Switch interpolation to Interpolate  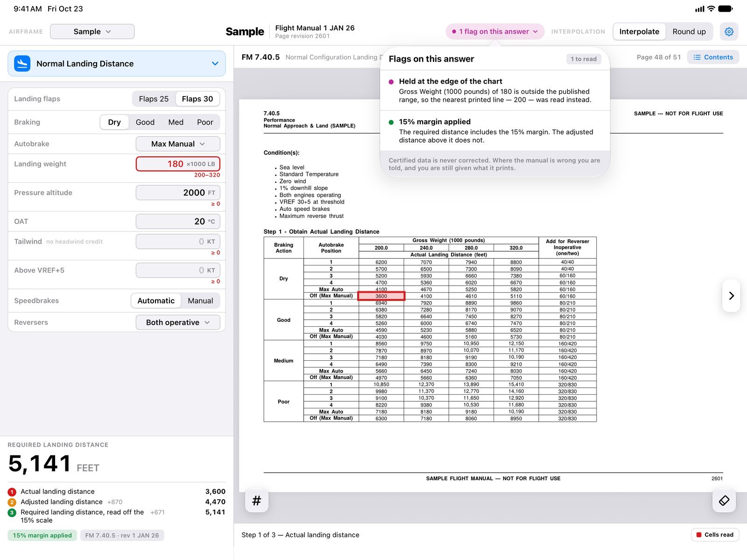(x=639, y=31)
